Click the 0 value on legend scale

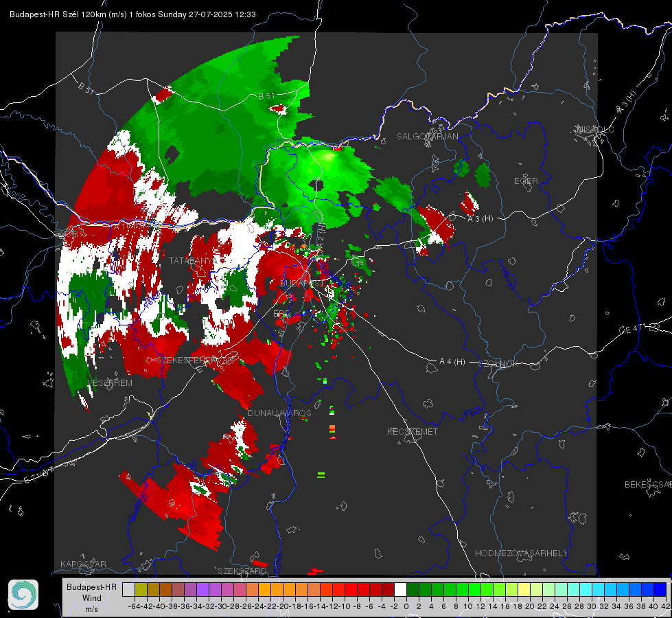point(406,606)
